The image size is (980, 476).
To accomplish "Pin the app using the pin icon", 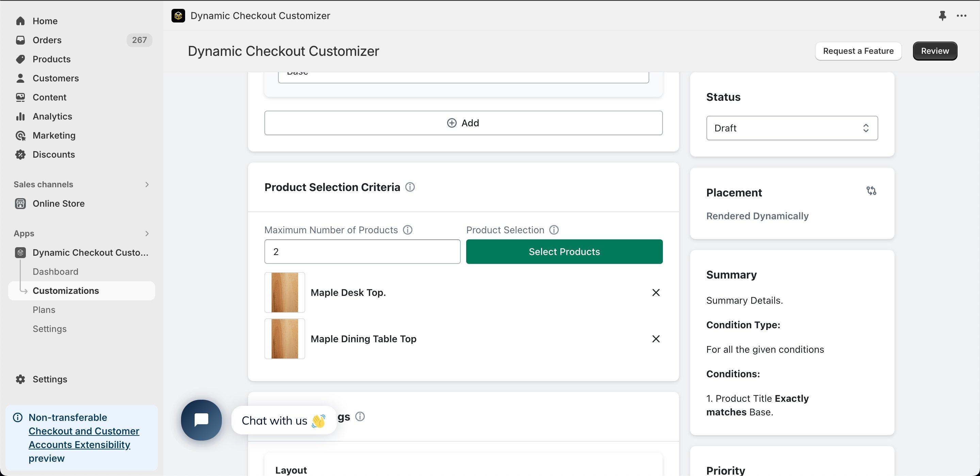I will 942,16.
